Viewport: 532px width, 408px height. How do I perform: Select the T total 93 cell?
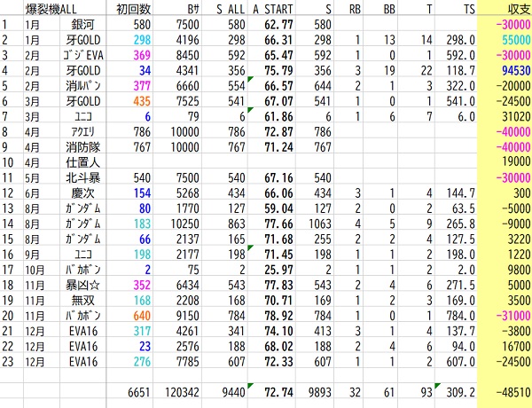pyautogui.click(x=426, y=392)
